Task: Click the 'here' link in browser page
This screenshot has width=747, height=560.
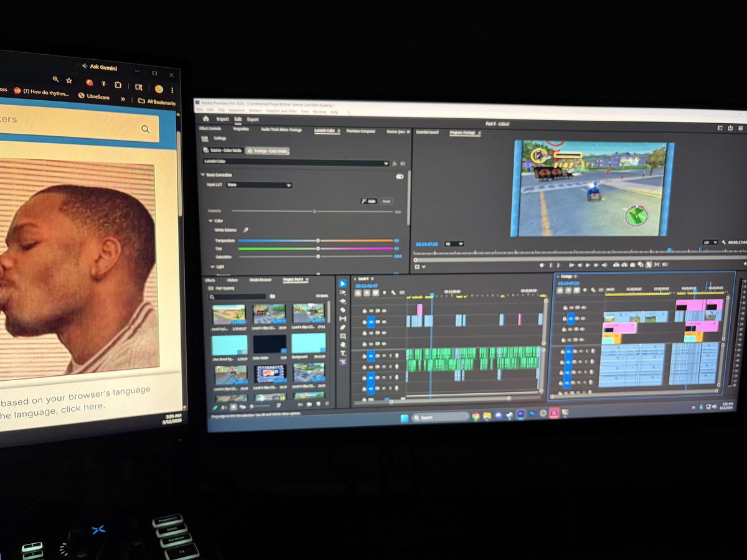Action: 93,406
